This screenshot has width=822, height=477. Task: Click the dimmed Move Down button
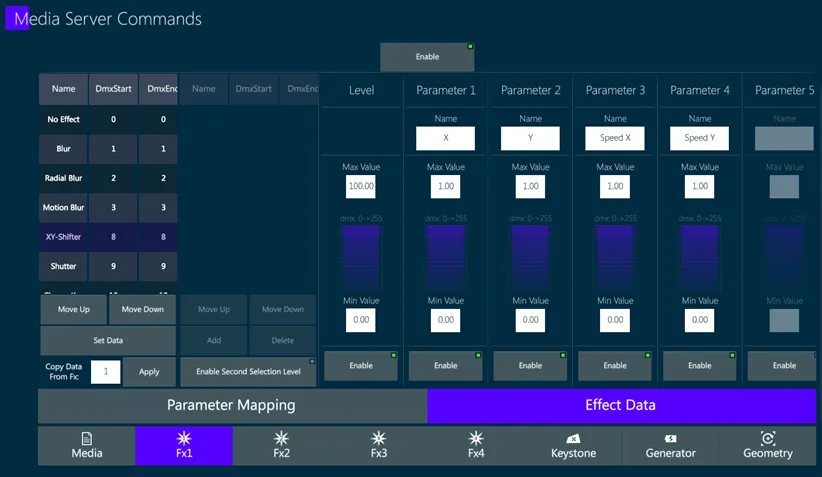coord(283,309)
